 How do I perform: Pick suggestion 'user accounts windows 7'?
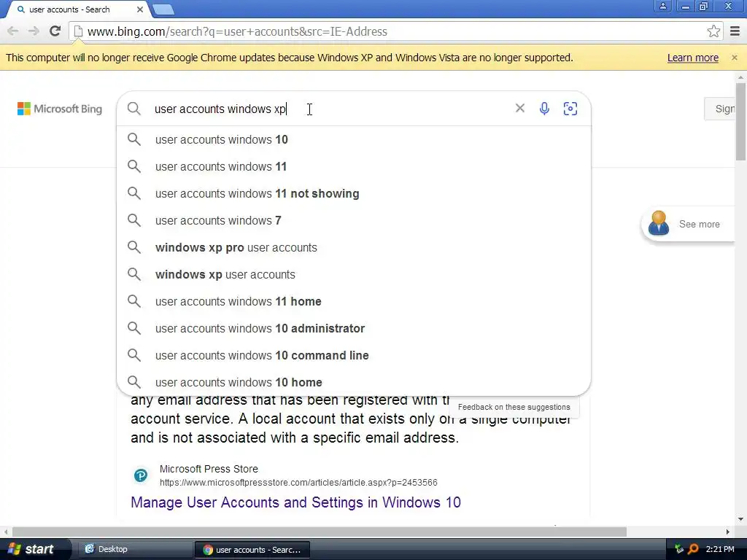pos(354,220)
